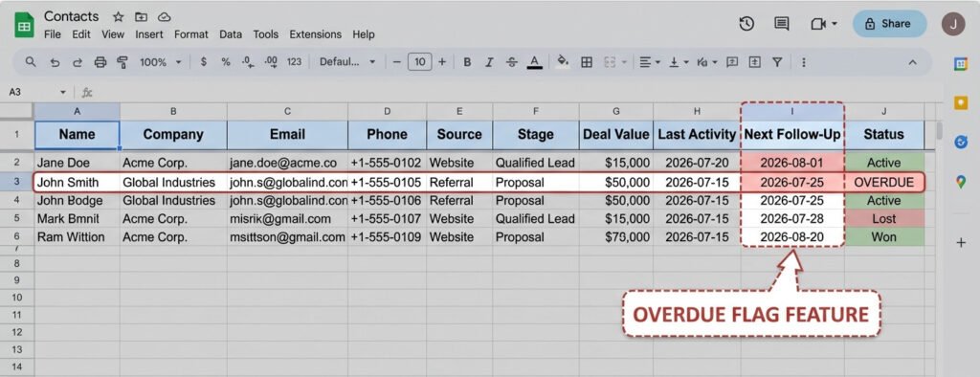Open merge cells dropdown arrow
Screen dimensions: 980x377
point(624,62)
